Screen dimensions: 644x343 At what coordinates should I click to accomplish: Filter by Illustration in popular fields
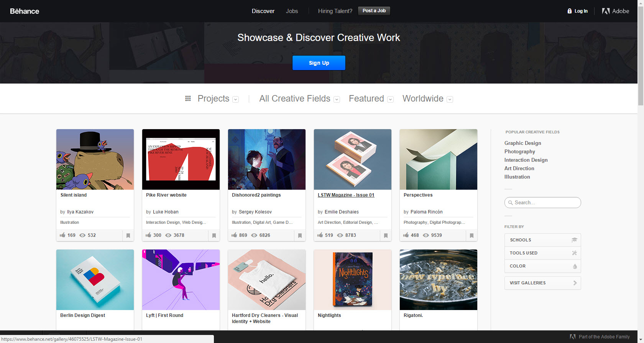517,177
